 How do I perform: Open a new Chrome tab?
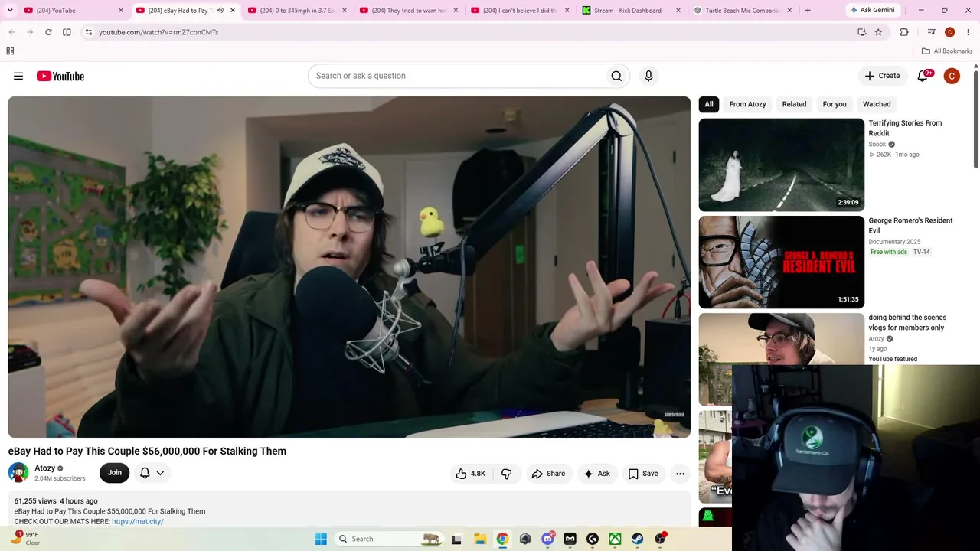[808, 11]
